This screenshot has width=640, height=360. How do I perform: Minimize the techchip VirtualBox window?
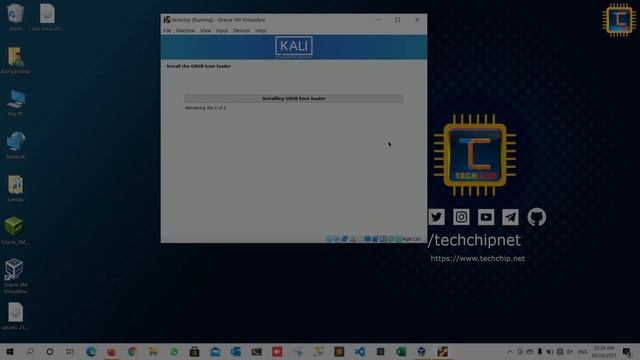(378, 20)
